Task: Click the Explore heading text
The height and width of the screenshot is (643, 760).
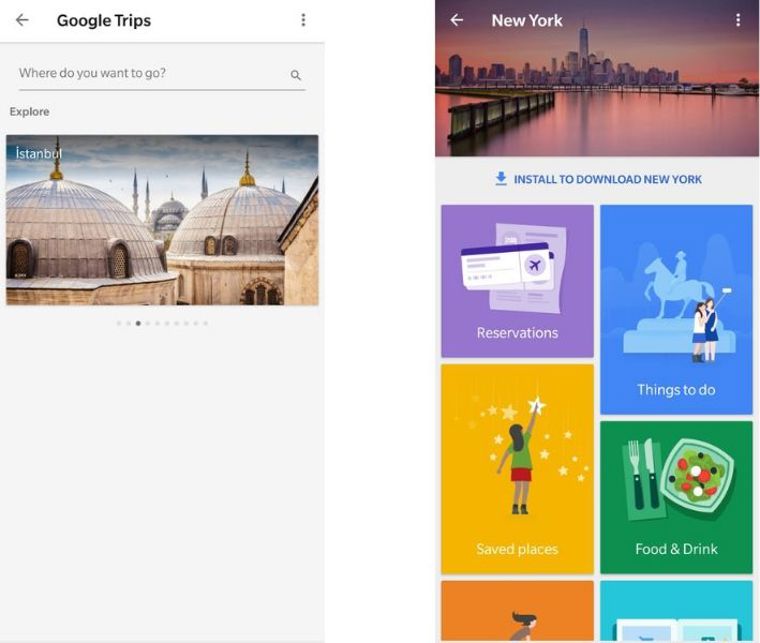Action: click(x=30, y=111)
